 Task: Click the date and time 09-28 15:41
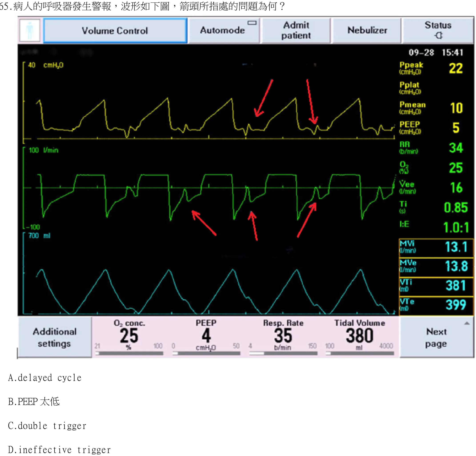point(436,53)
